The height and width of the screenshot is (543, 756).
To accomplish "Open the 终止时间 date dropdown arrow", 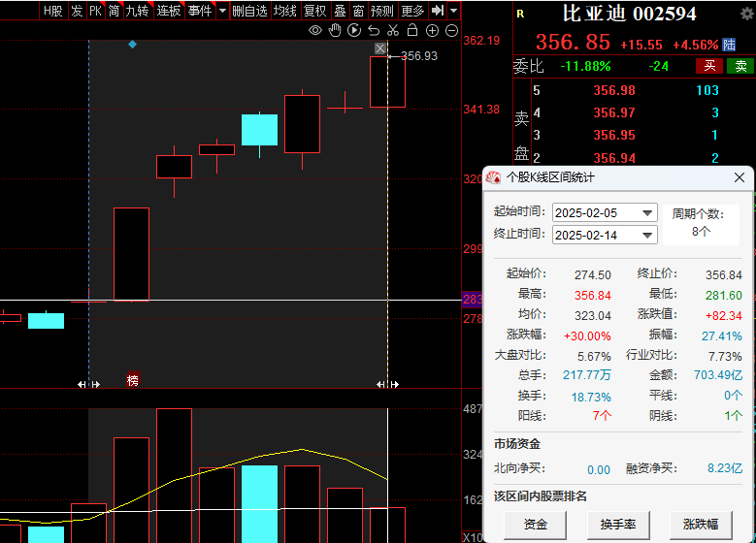I will (x=647, y=235).
